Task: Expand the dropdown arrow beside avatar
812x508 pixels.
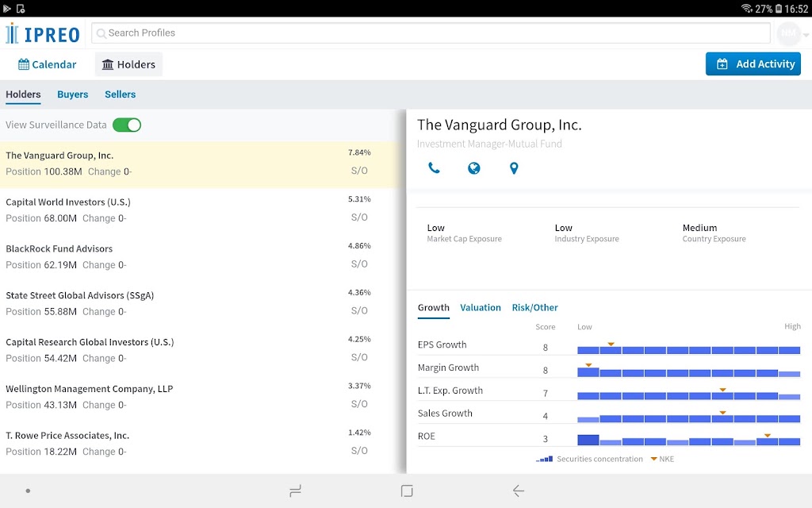Action: pos(806,35)
